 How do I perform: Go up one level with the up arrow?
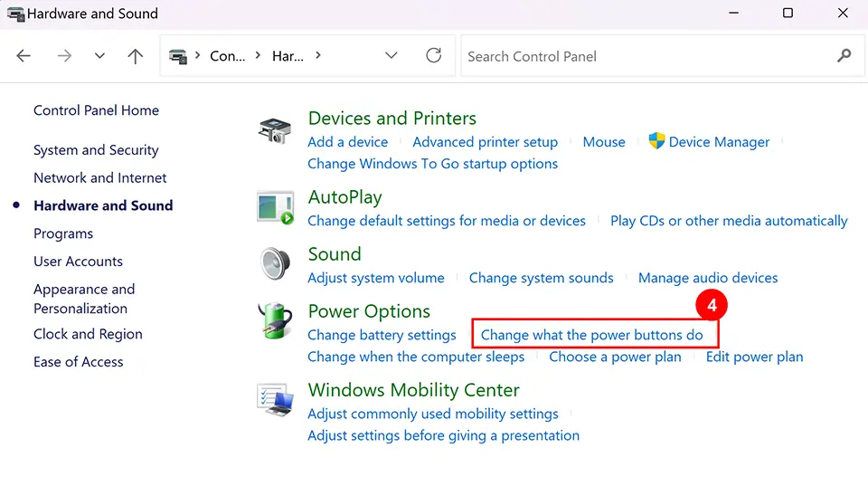pos(135,55)
